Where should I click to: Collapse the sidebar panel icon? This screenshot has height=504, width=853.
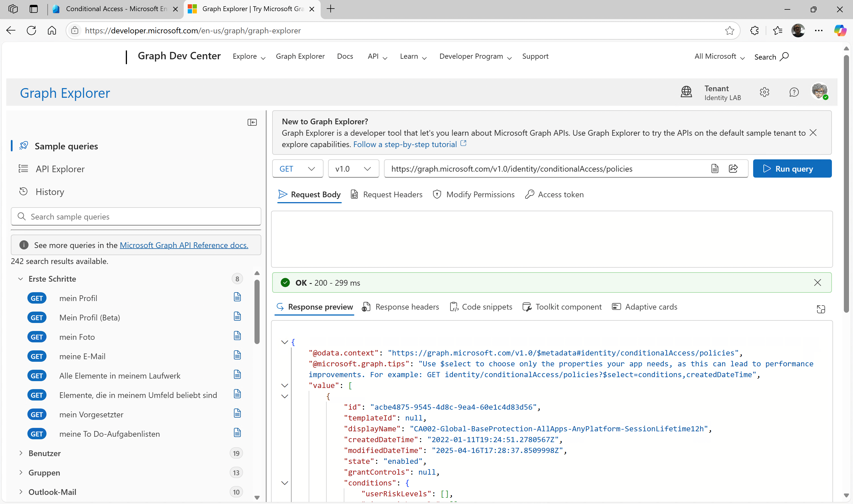click(x=252, y=122)
